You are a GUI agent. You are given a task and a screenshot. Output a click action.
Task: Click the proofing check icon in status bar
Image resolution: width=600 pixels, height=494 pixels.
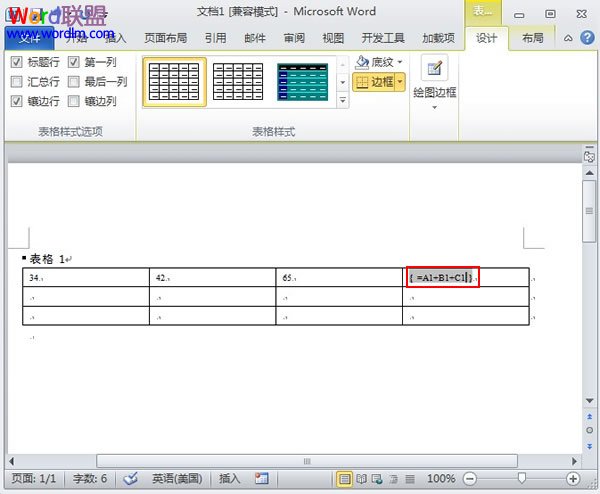(130, 478)
